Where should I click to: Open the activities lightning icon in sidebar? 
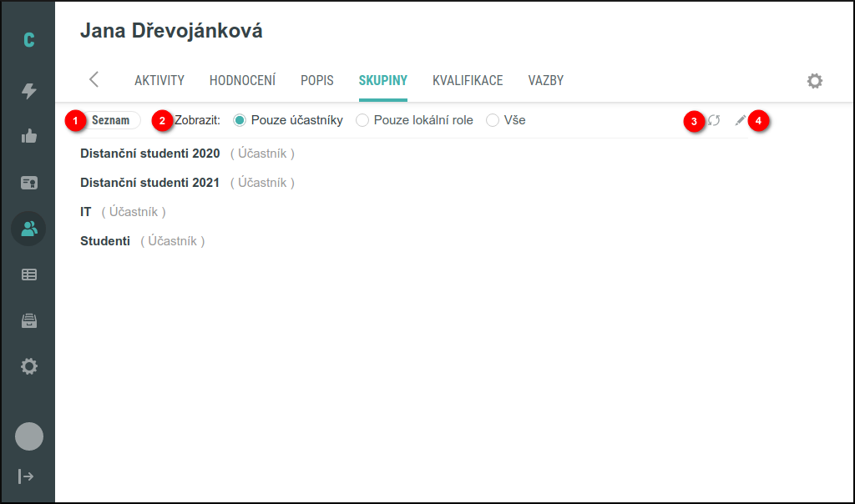(x=28, y=89)
